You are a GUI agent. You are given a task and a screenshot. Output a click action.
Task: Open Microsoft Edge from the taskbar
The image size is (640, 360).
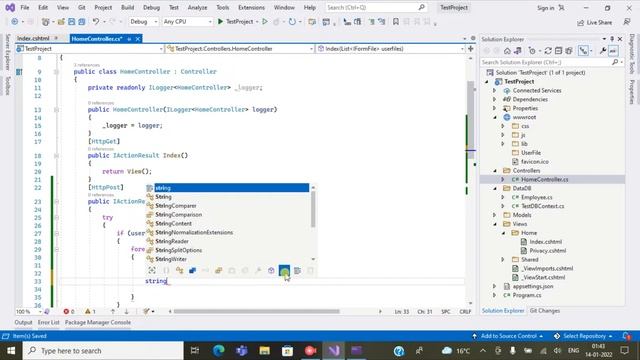219,351
